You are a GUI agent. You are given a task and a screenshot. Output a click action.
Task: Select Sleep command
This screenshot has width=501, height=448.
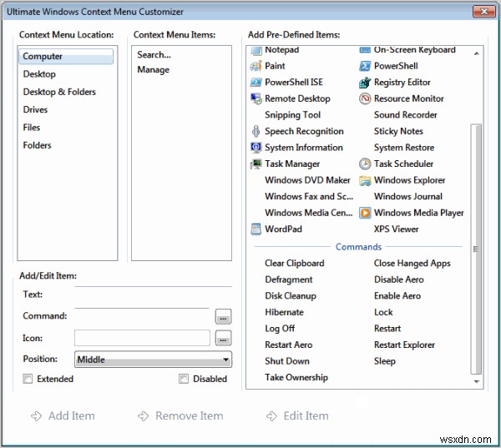pos(385,361)
